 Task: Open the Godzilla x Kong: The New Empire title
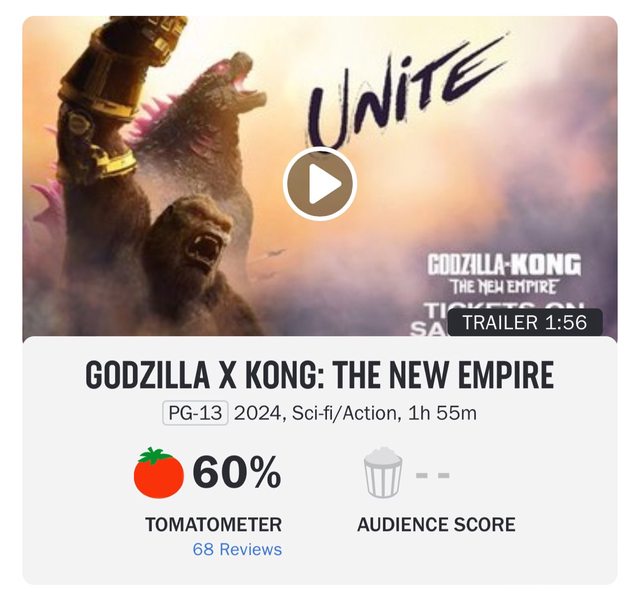pos(319,375)
